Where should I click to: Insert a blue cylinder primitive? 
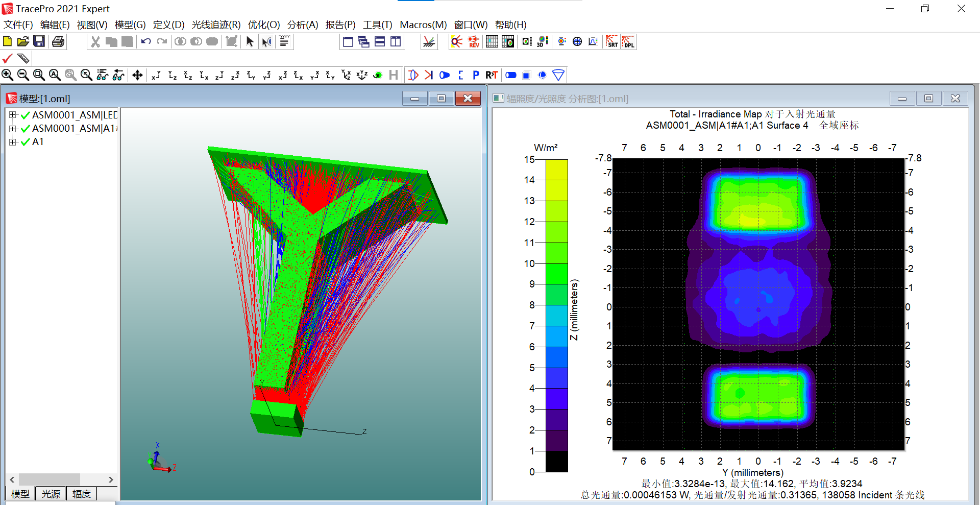pos(511,75)
